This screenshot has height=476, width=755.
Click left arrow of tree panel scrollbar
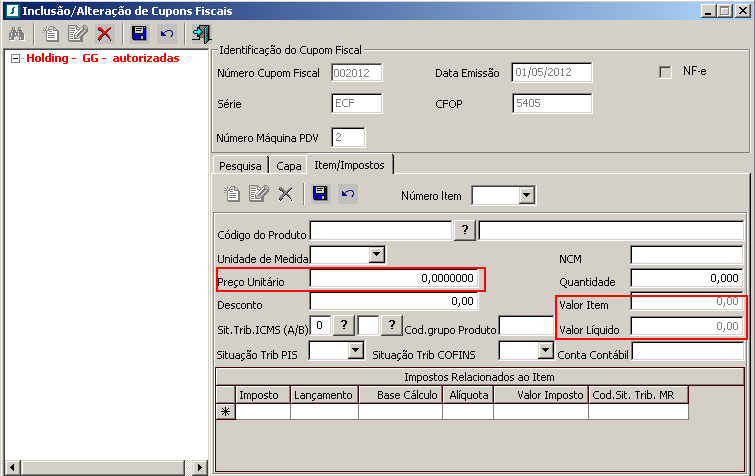[x=13, y=467]
